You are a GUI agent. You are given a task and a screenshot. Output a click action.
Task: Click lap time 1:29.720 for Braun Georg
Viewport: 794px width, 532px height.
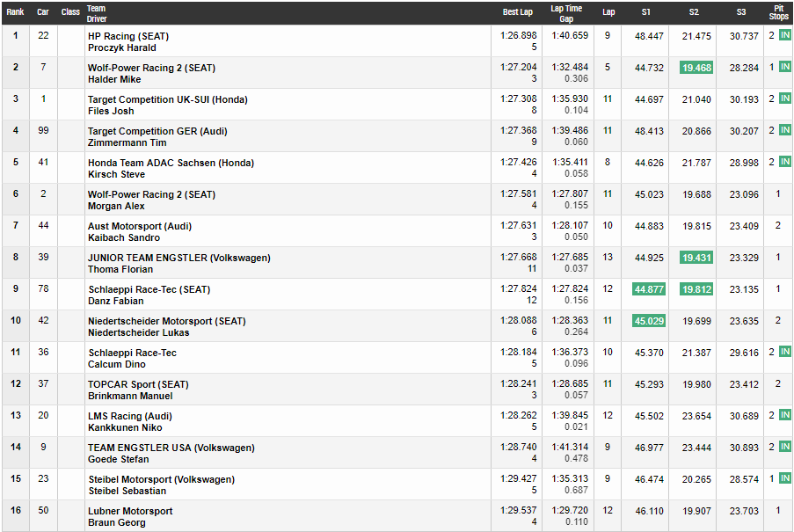[x=570, y=510]
